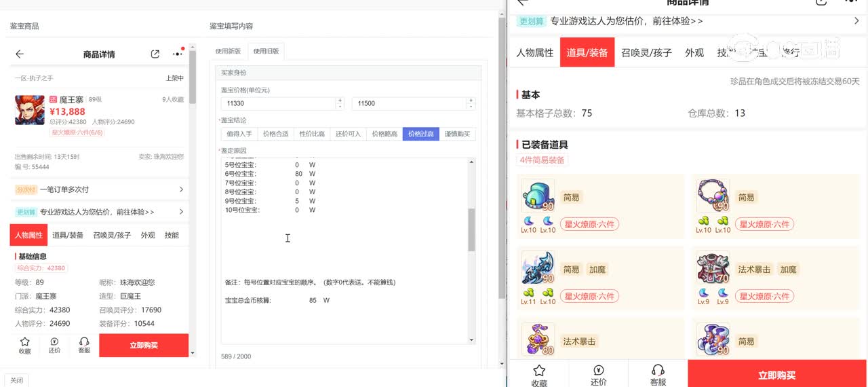Open 道具/装备 tab in left panel
868x387 pixels.
pos(68,235)
